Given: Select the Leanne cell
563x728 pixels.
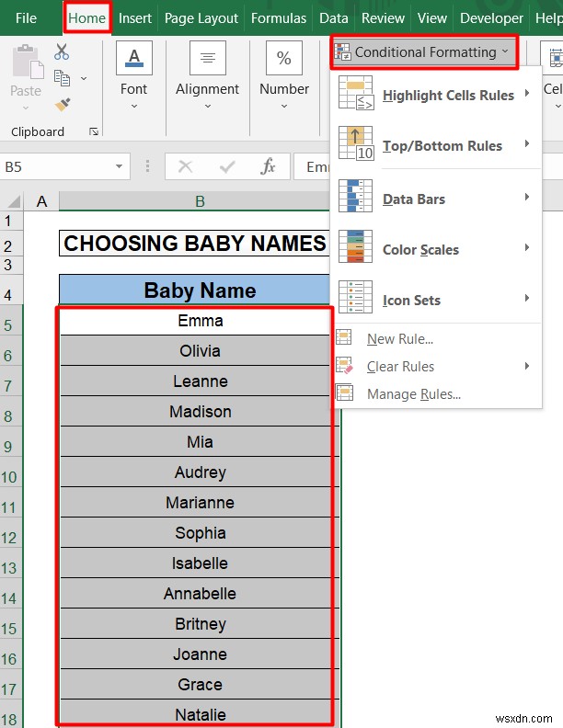Looking at the screenshot, I should [200, 381].
